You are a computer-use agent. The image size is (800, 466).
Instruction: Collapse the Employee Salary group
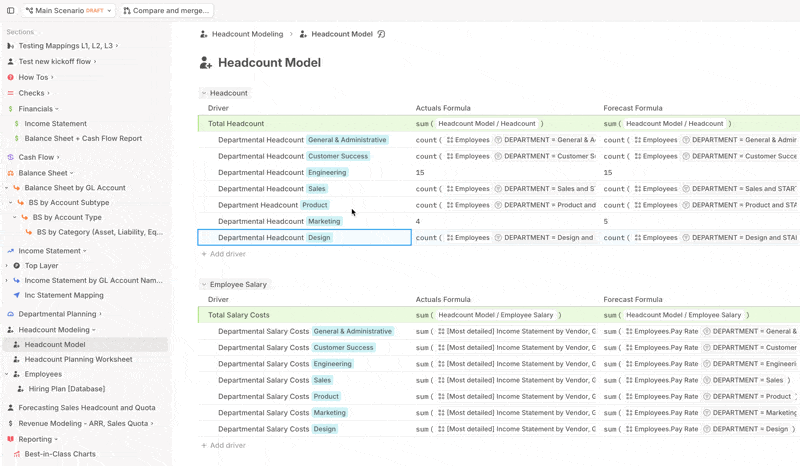(204, 285)
